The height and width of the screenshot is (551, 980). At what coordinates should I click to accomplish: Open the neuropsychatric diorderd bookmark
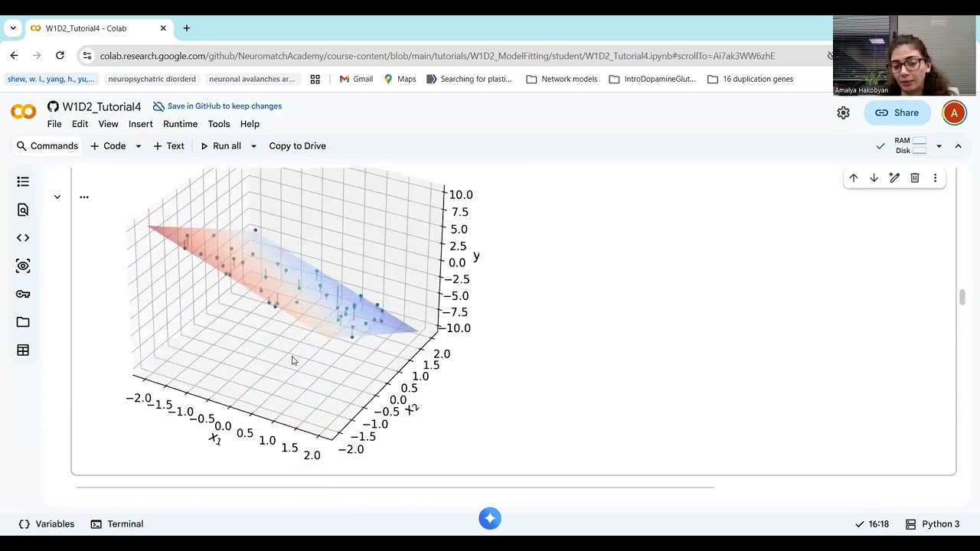tap(152, 79)
